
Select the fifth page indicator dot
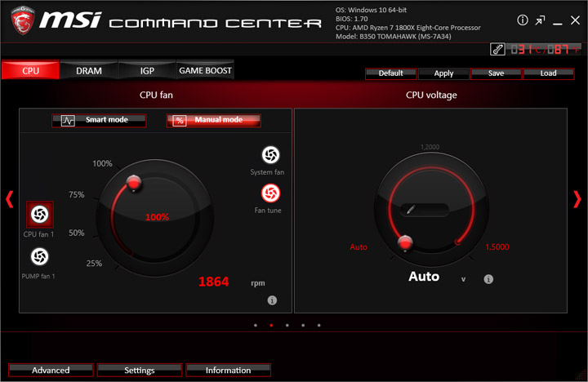coord(318,326)
